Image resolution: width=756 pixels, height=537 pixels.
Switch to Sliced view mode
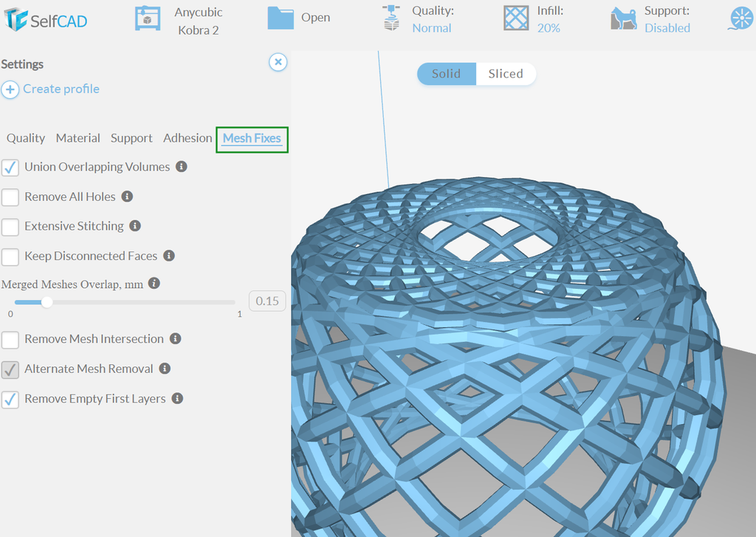click(x=506, y=73)
